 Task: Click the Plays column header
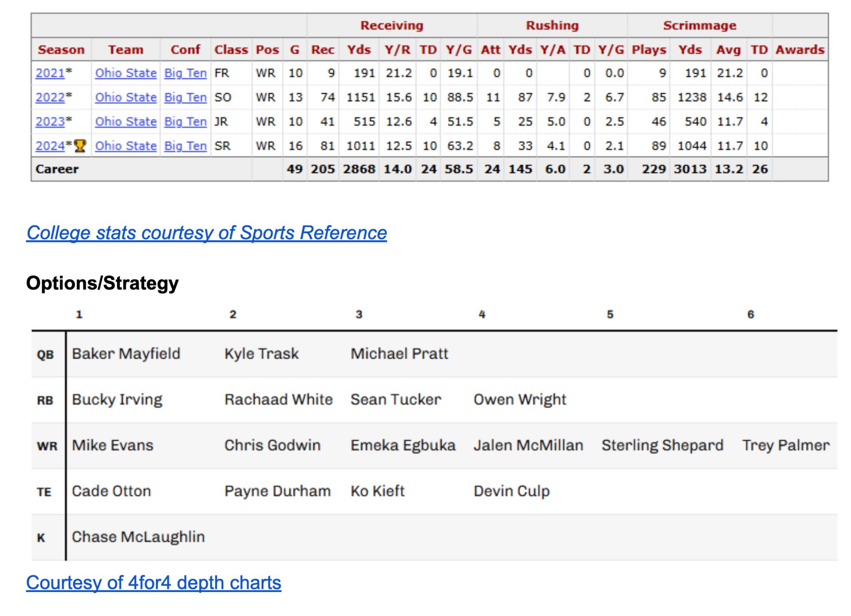(649, 50)
